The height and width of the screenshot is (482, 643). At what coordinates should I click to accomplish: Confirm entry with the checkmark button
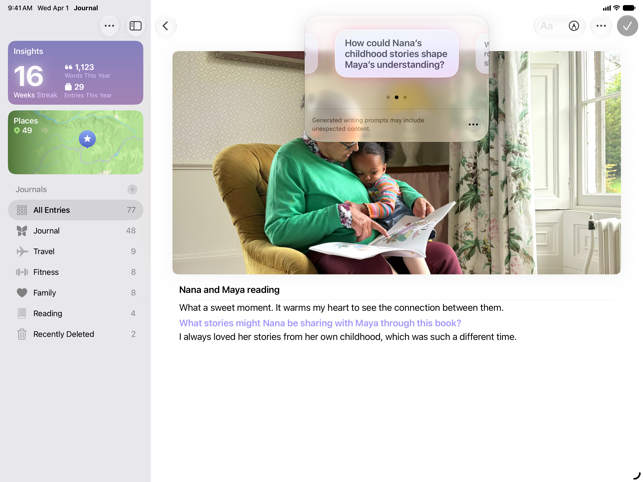click(x=627, y=26)
